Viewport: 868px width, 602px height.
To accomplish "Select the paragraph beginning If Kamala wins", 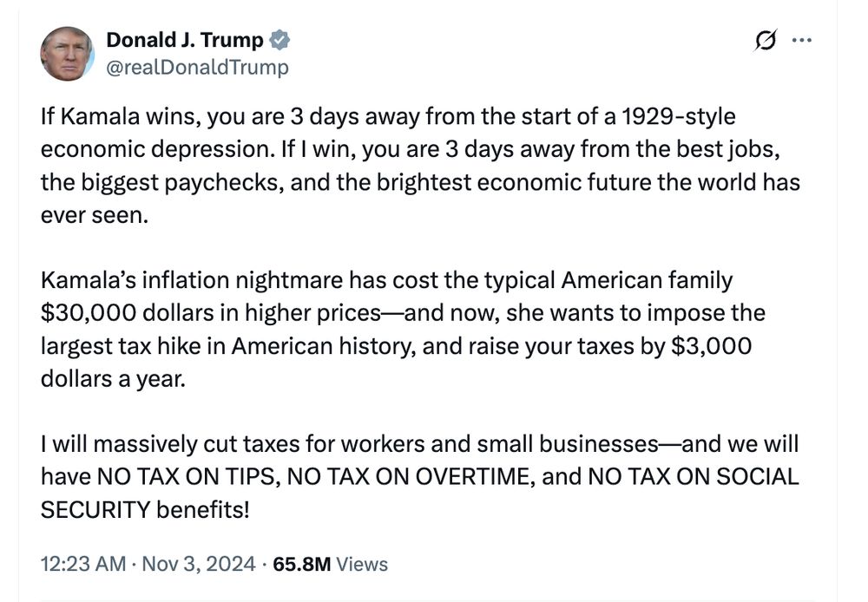I will pos(420,166).
